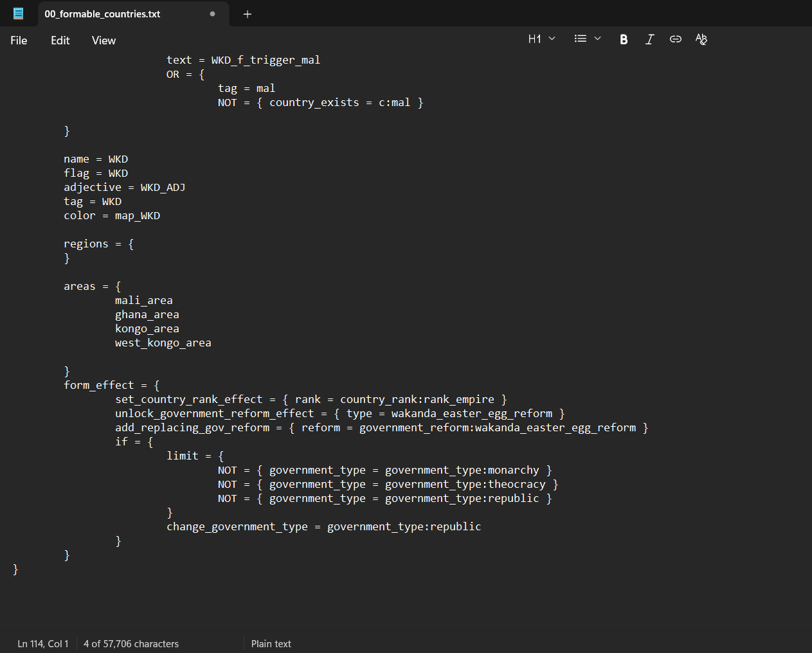812x653 pixels.
Task: Insert a link with link icon
Action: point(675,39)
